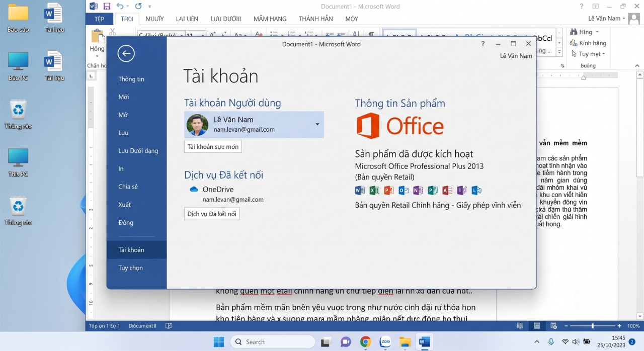Open Customize Quick Access Toolbar dropdown
Screen dimensions: 644x351
[150, 7]
